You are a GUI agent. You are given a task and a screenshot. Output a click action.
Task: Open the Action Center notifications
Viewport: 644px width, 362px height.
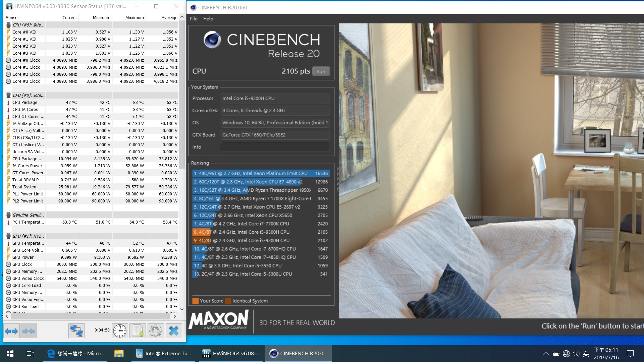click(630, 354)
